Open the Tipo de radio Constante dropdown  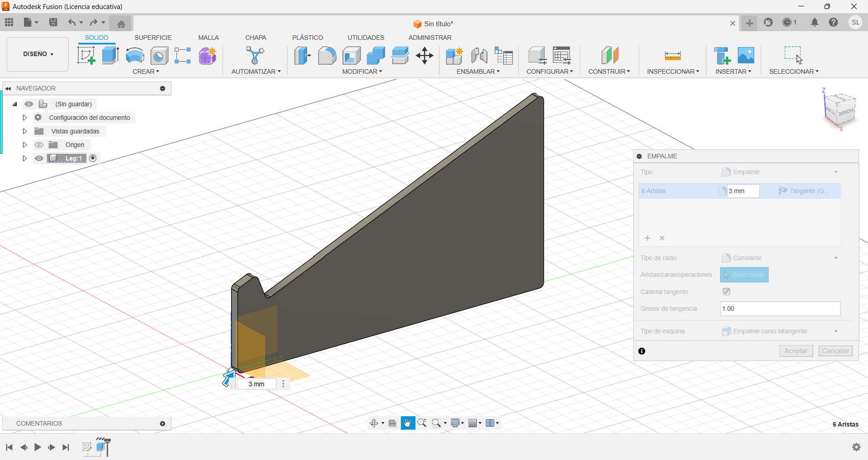click(x=780, y=258)
